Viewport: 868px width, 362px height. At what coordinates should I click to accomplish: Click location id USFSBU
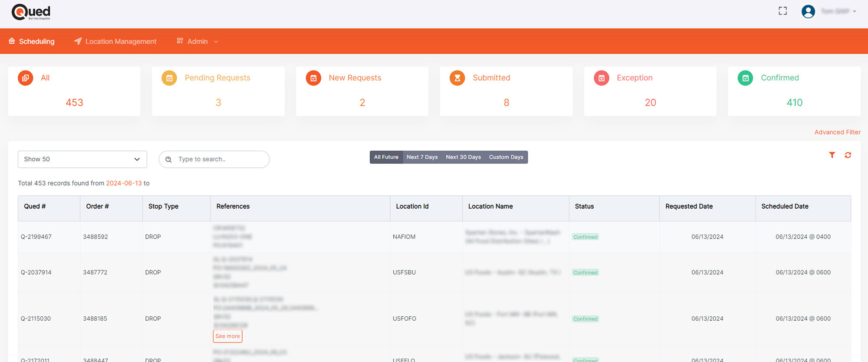(x=404, y=272)
